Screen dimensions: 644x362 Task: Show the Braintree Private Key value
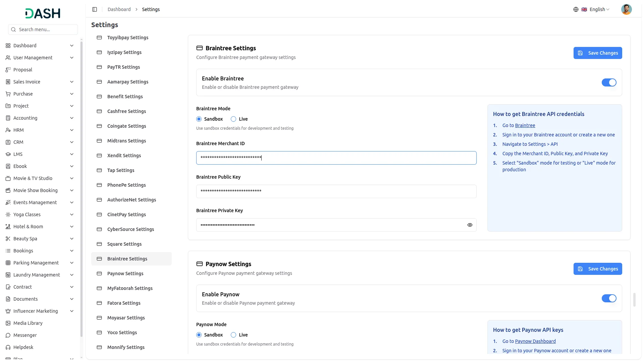click(x=470, y=225)
